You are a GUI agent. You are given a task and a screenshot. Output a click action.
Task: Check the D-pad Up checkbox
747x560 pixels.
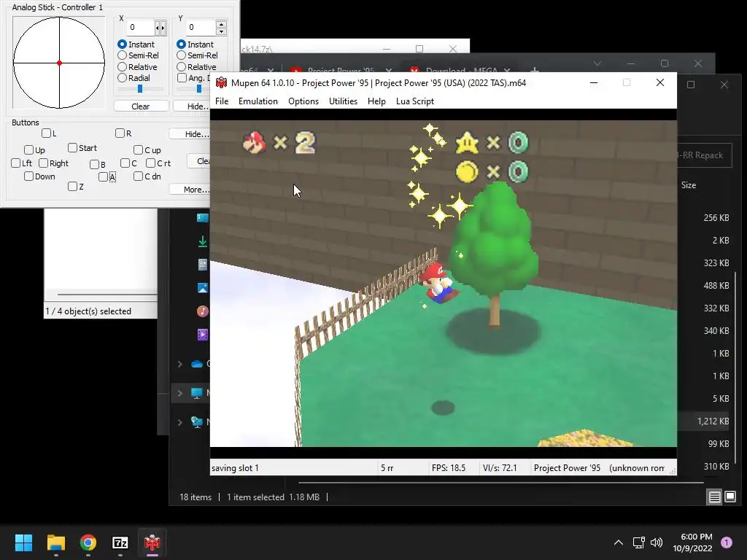28,150
